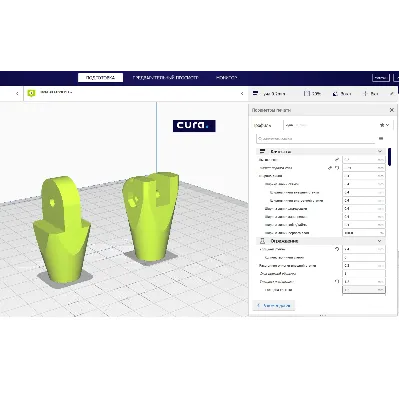400x400 pixels.
Task: Edit the Количество линий стенки value field
Action: (x=364, y=257)
